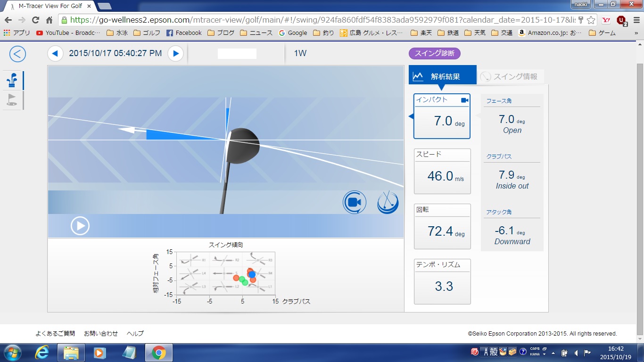Screen dimensions: 644x362
Task: Select the golf swing view sidebar icon
Action: 13,81
